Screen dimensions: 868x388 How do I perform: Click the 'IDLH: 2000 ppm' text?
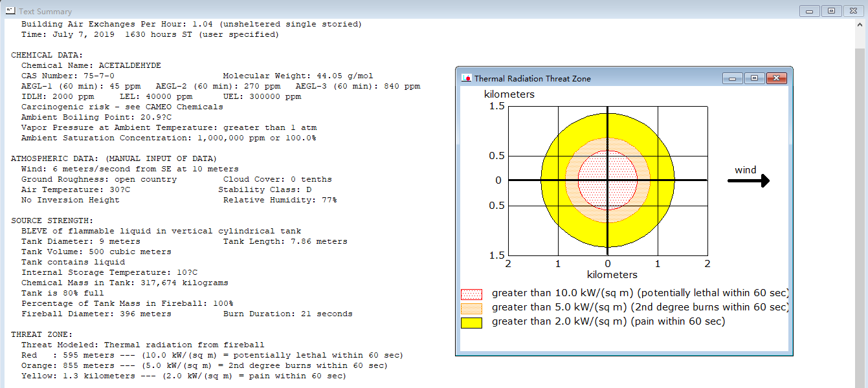(x=58, y=96)
